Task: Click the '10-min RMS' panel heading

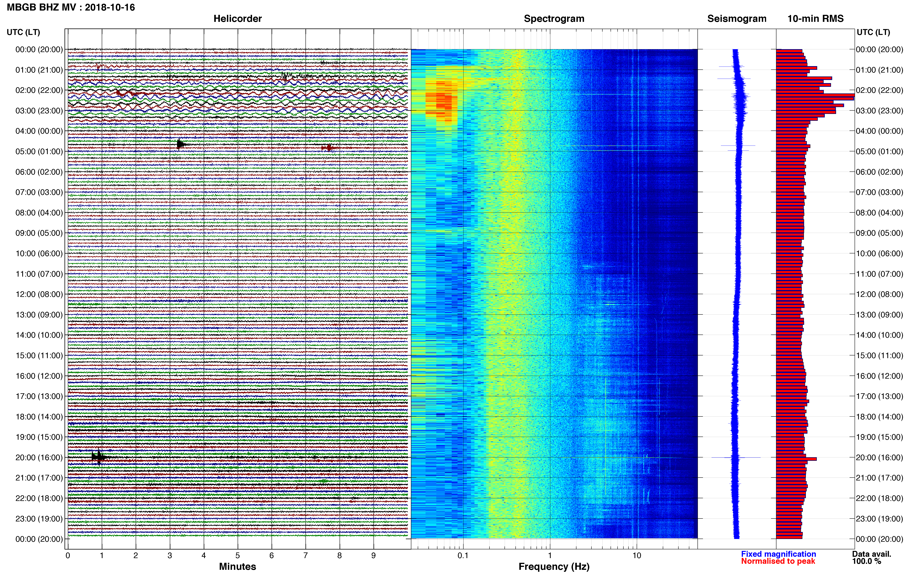Action: tap(816, 19)
